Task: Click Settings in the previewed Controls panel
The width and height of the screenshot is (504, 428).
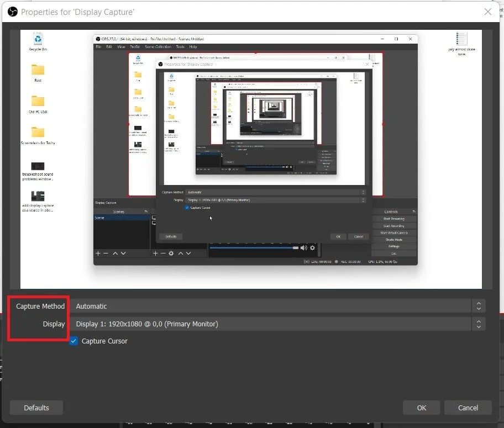Action: (393, 246)
